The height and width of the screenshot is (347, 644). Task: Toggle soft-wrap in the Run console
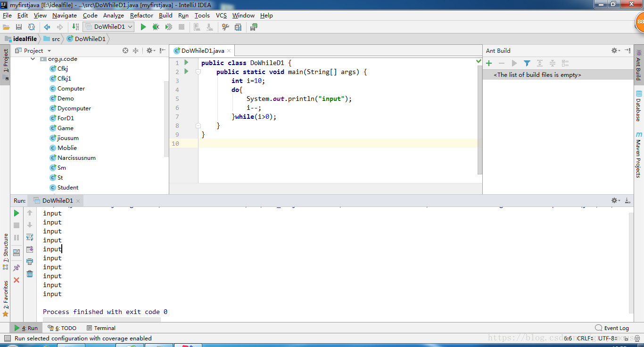click(30, 237)
